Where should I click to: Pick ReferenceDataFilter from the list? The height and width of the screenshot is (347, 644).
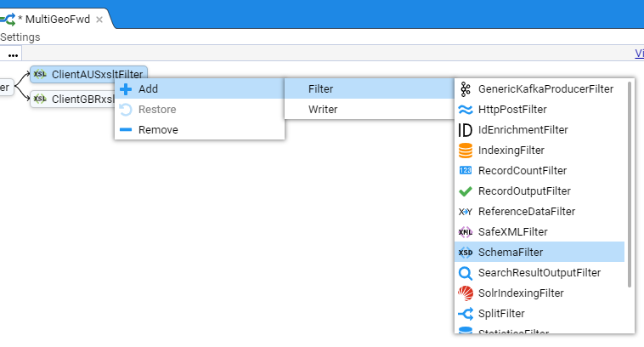pyautogui.click(x=526, y=212)
